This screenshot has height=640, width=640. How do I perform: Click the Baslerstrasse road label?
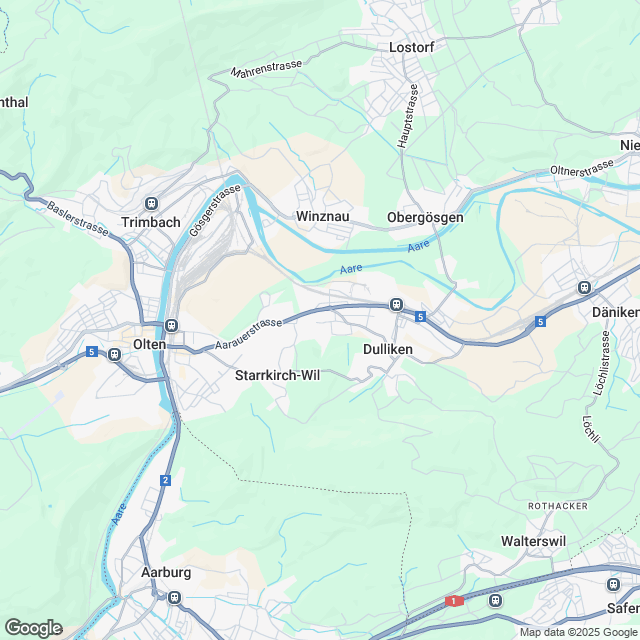coord(78,218)
